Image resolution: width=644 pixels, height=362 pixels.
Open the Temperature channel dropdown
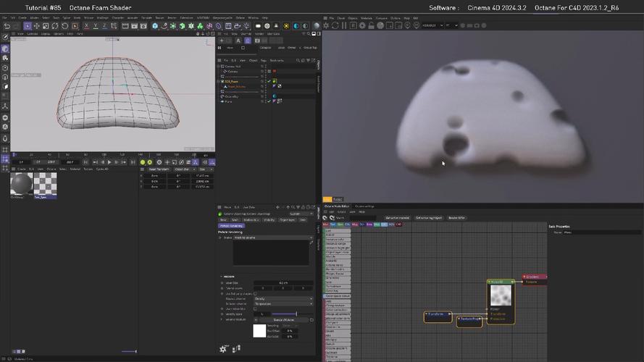283,304
